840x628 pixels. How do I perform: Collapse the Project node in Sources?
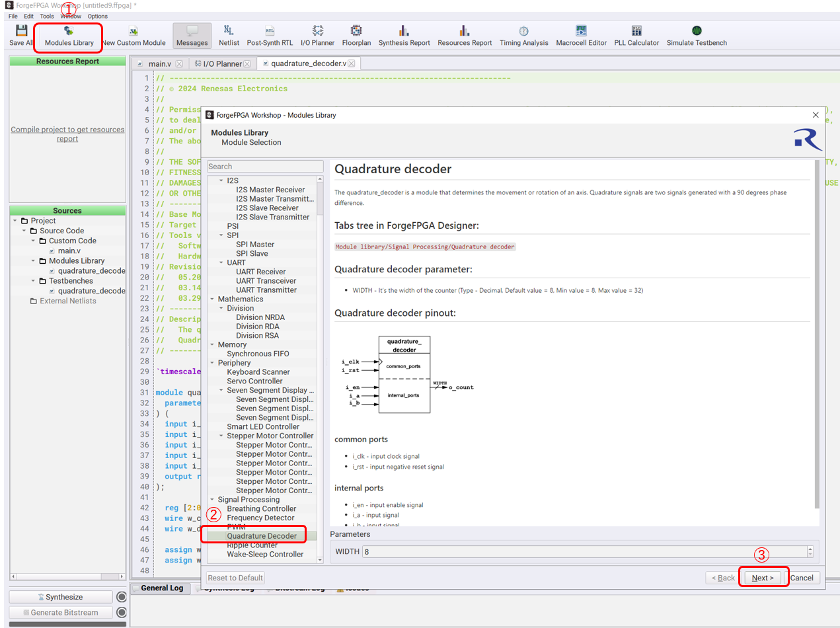pos(15,221)
